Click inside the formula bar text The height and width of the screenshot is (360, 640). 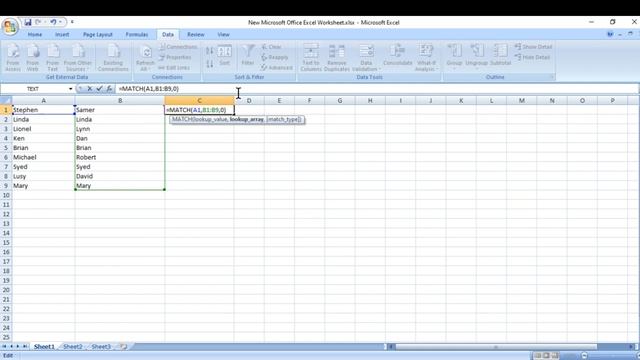[149, 89]
